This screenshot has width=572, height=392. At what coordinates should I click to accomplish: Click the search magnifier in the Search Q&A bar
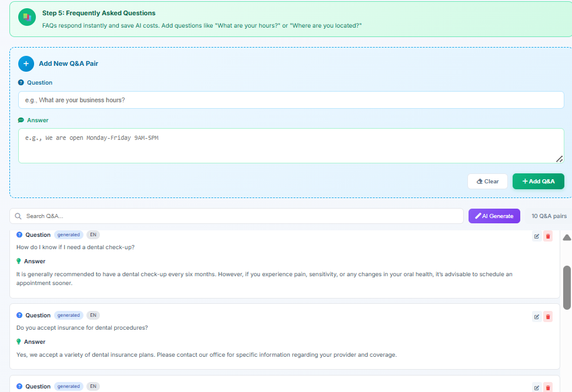pos(18,216)
